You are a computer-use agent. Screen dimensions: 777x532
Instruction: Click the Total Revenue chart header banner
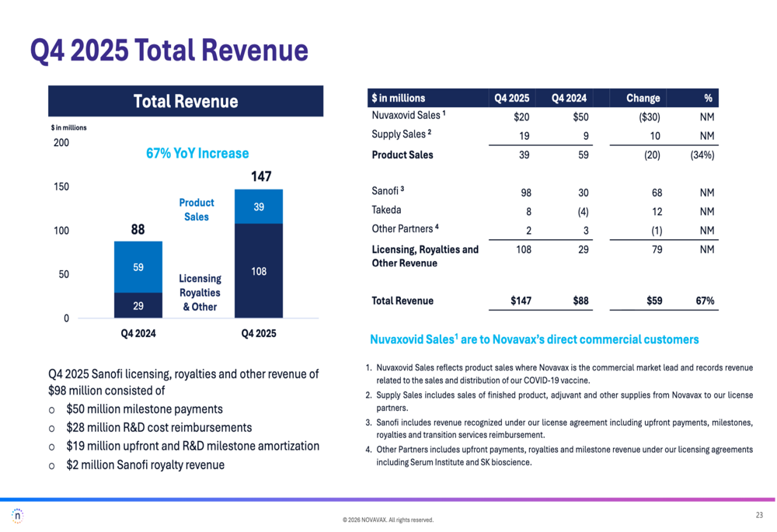[186, 102]
